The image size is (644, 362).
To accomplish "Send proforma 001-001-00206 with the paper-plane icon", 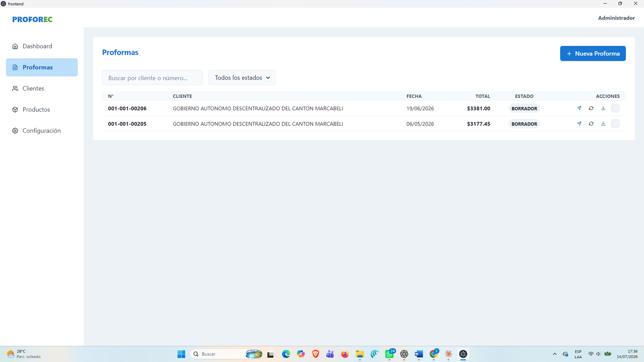I will (x=579, y=108).
